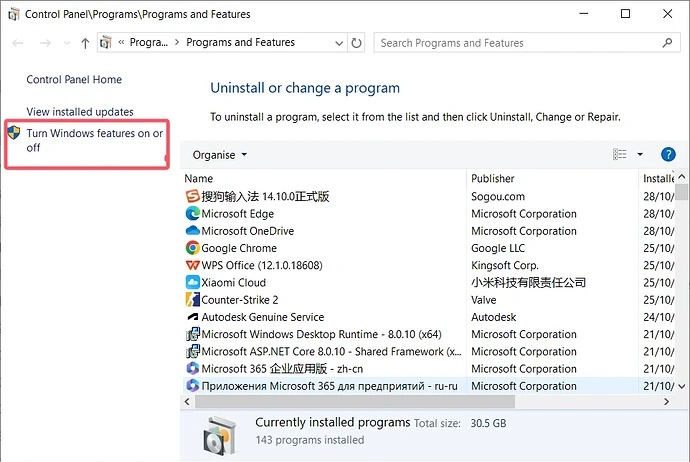Click the vertical scrollbar down arrow
The width and height of the screenshot is (690, 462).
point(682,385)
